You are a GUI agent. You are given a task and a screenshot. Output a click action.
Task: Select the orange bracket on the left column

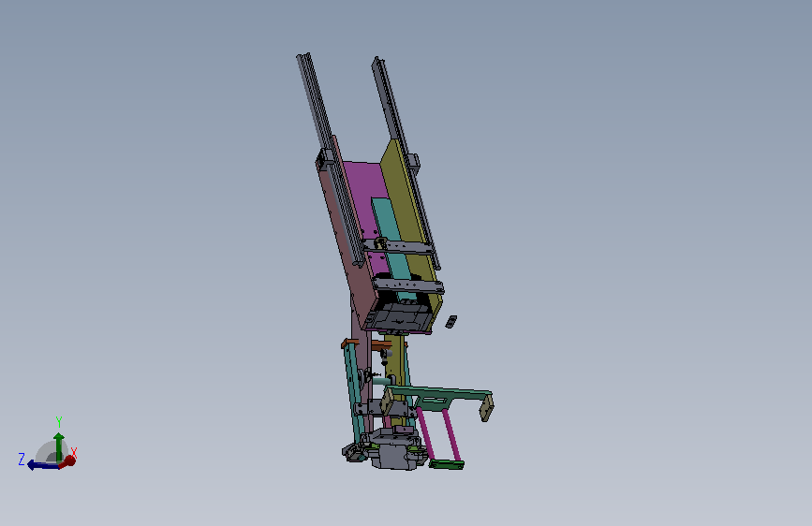(x=350, y=343)
